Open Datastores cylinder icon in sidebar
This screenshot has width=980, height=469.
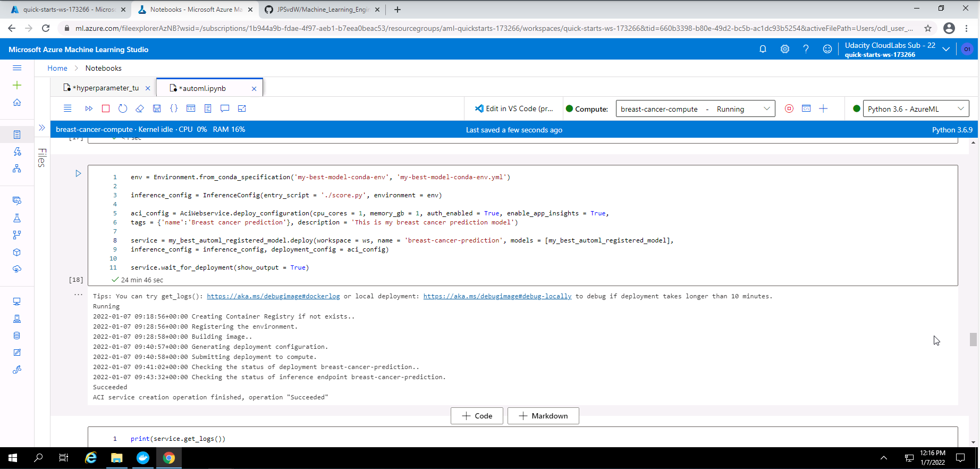click(x=17, y=336)
